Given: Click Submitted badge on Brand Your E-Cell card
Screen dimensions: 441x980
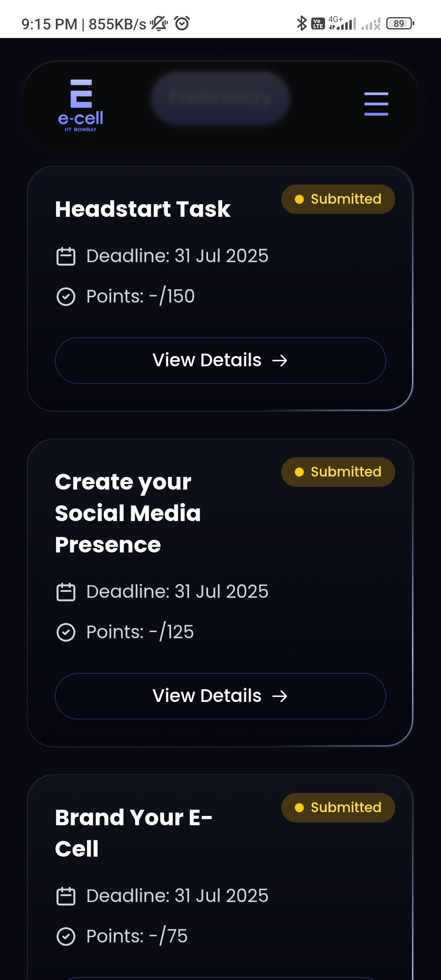Looking at the screenshot, I should click(338, 808).
